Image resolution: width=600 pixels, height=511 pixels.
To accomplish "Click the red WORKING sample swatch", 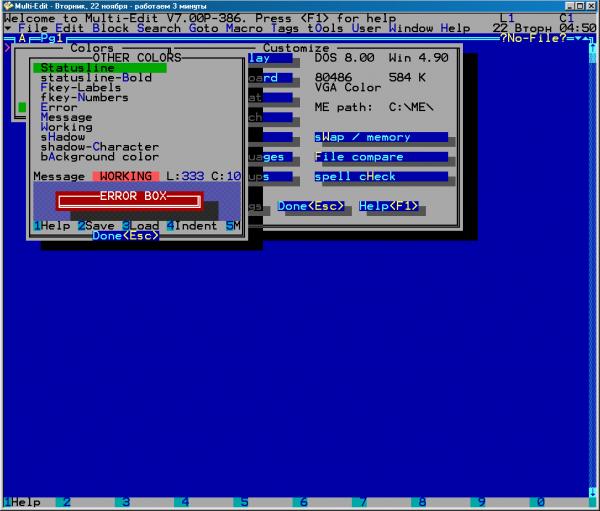I will coord(125,177).
